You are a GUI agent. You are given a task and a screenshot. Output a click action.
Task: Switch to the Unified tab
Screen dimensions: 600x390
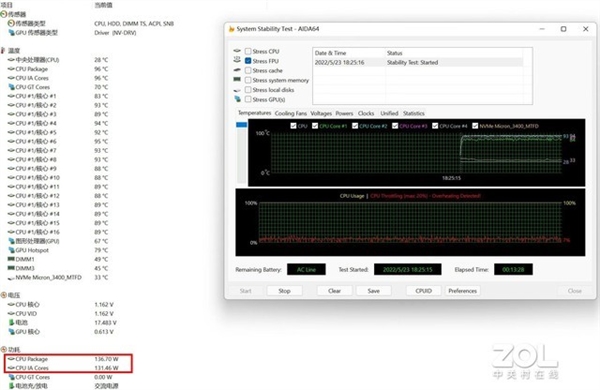coord(389,113)
